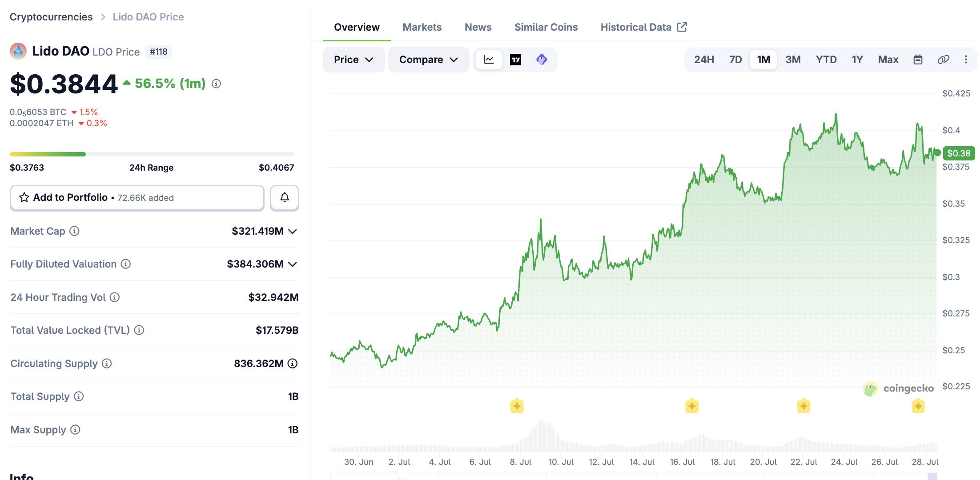Select the 1M time range
Screen dimensions: 980x480
pyautogui.click(x=763, y=60)
